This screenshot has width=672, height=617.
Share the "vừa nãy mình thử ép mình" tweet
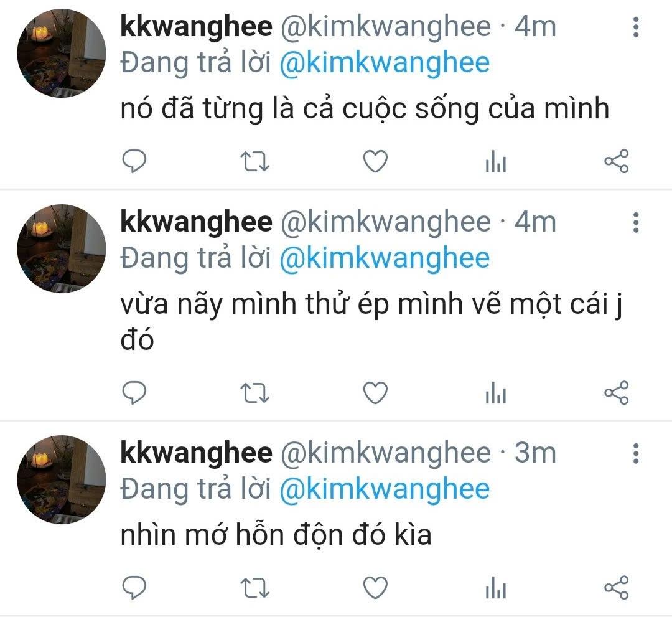[x=616, y=393]
